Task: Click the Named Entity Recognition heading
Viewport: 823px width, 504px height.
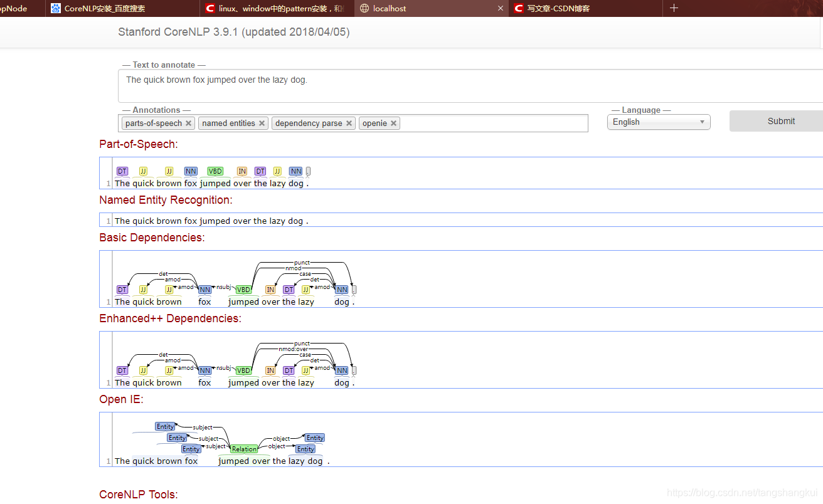Action: [166, 200]
